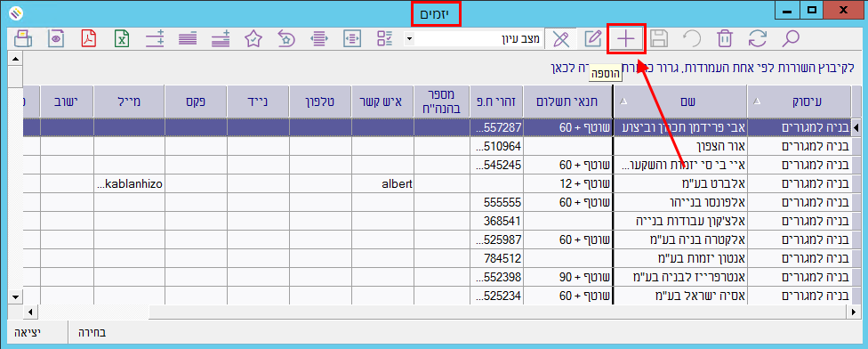Click the תנאי תשלום column header

click(x=567, y=101)
